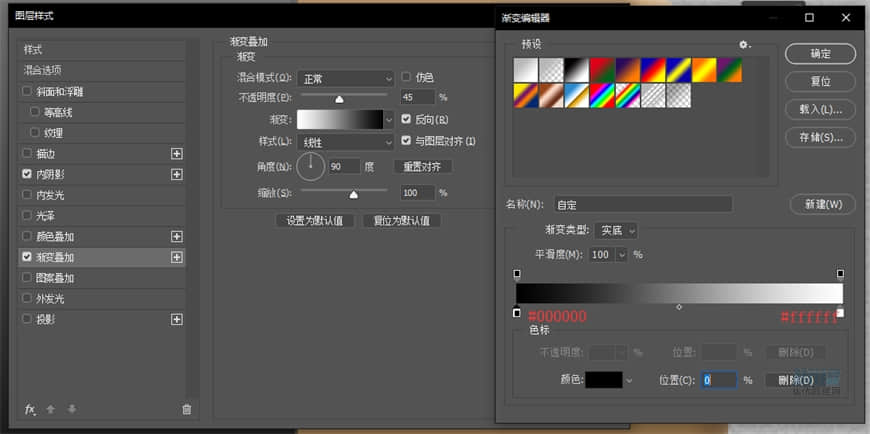Uncheck Inner Shadow (内阴影) checkbox

[27, 174]
